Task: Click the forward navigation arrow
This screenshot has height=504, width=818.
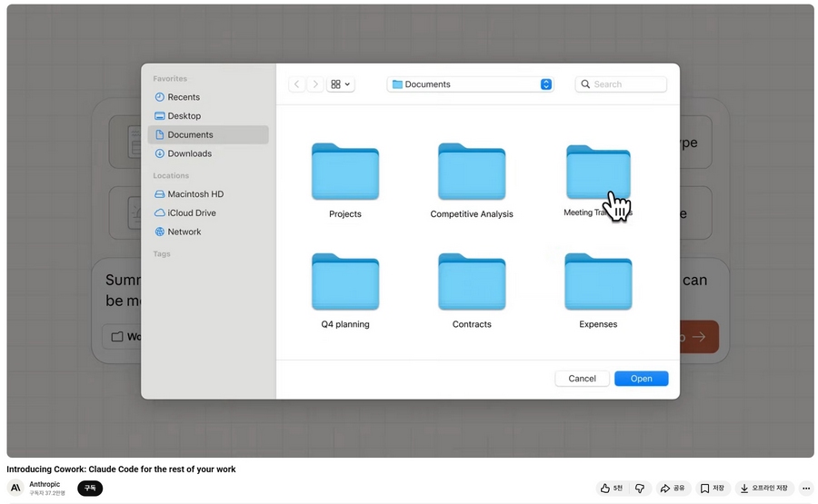Action: [315, 84]
